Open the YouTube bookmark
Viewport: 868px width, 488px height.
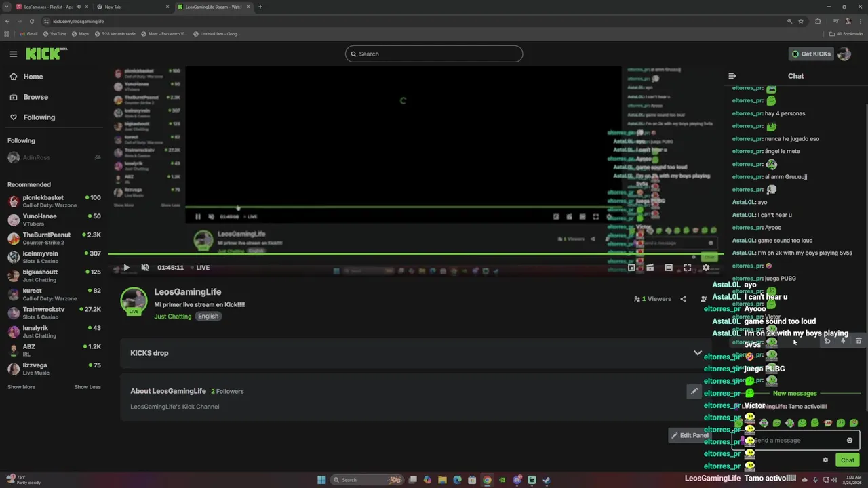pos(55,34)
